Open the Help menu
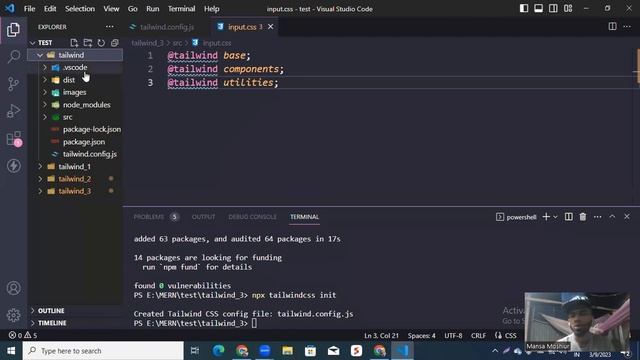 211,9
